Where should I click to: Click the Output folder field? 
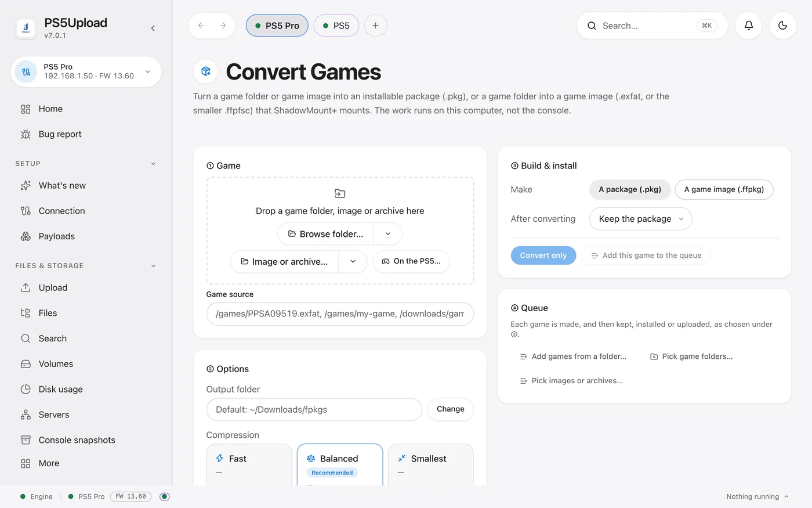314,409
